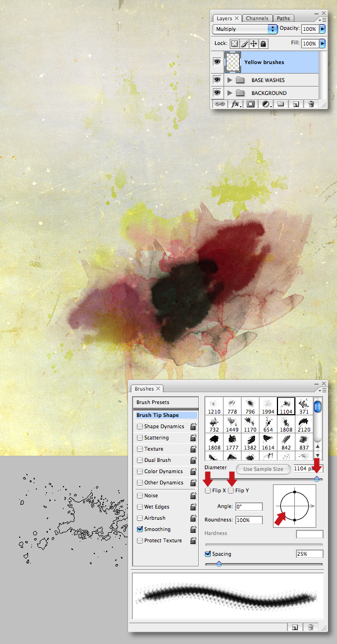Click the Opacity value field
337x644 pixels.
[x=310, y=29]
